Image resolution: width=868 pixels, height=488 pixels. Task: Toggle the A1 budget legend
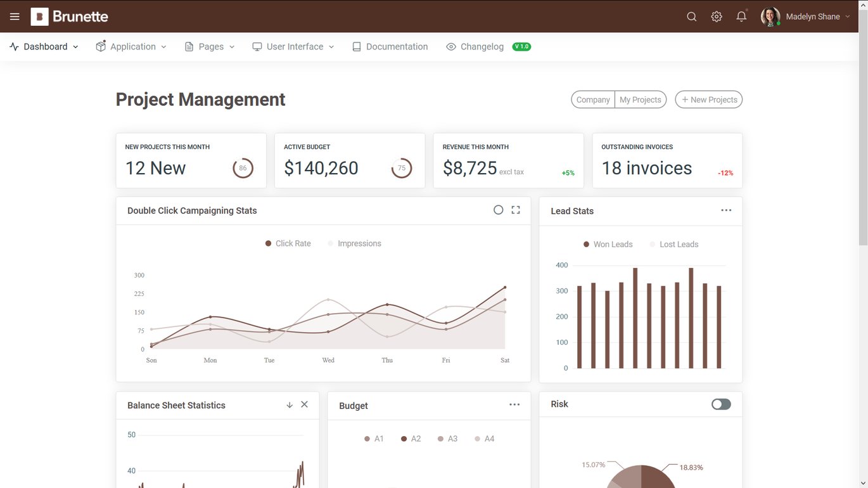[374, 439]
